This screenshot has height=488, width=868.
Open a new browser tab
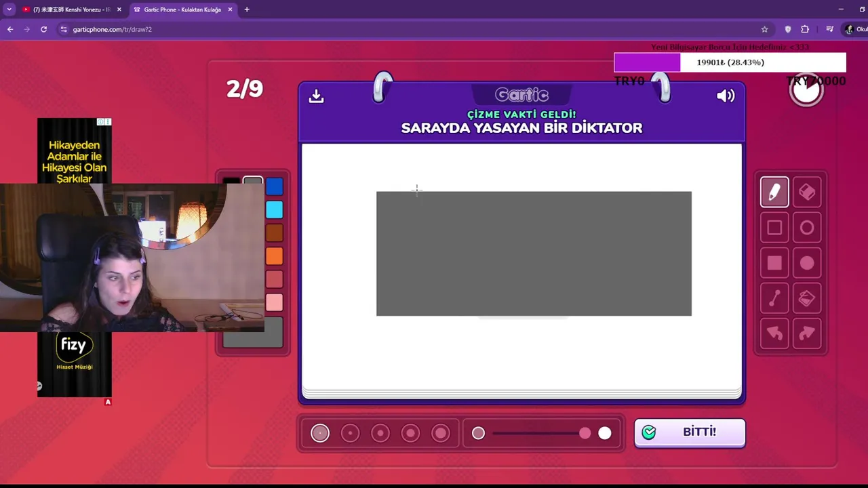pos(247,9)
